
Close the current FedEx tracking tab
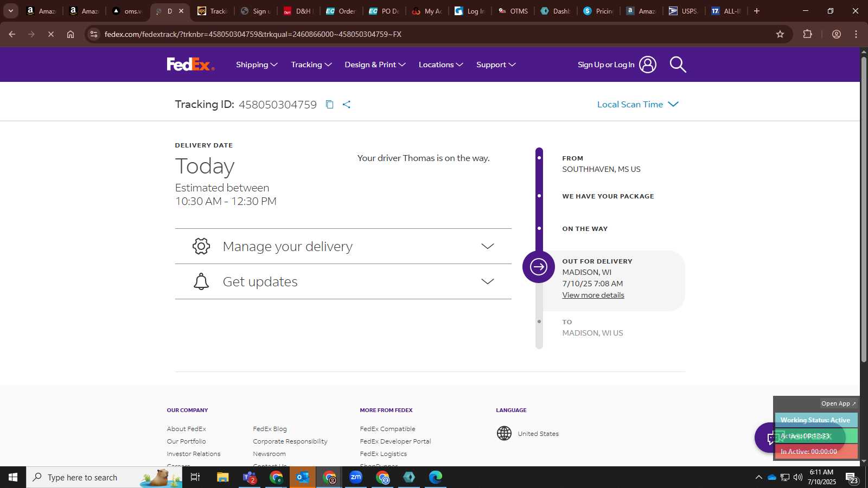click(x=181, y=11)
